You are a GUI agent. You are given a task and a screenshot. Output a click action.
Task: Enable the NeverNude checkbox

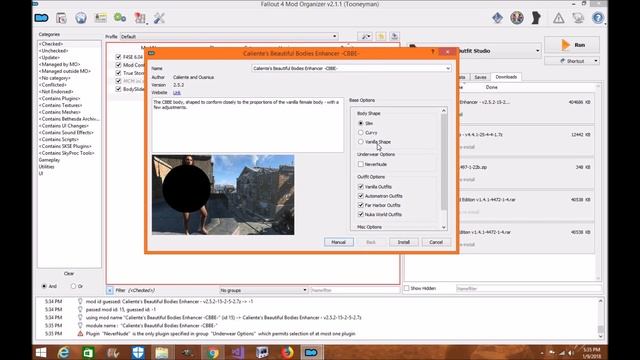click(x=360, y=164)
